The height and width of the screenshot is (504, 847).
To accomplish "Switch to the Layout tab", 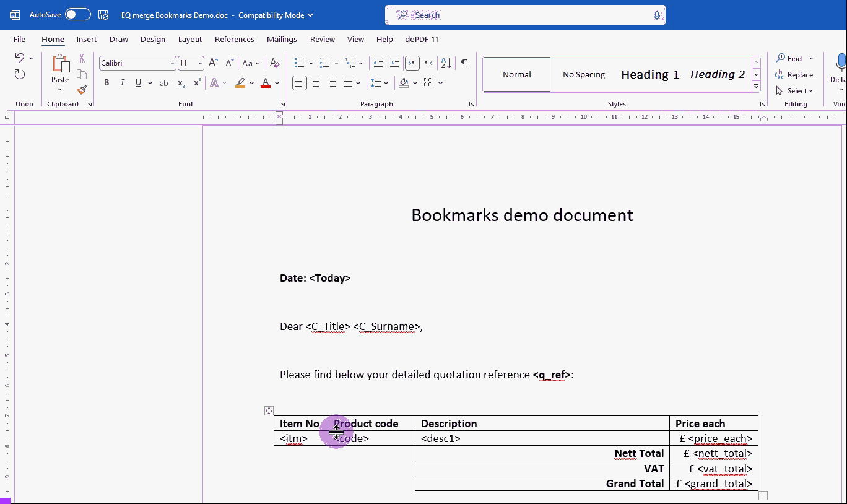I will 190,39.
